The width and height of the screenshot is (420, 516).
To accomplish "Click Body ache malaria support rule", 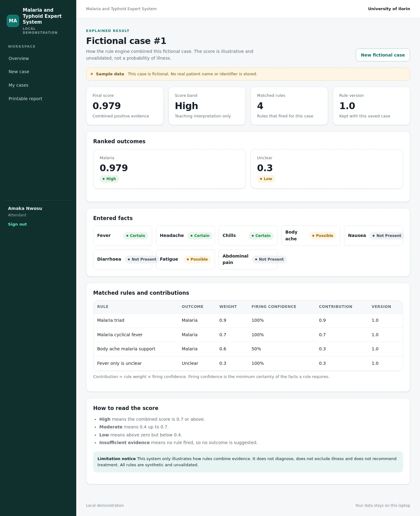I will [248, 349].
